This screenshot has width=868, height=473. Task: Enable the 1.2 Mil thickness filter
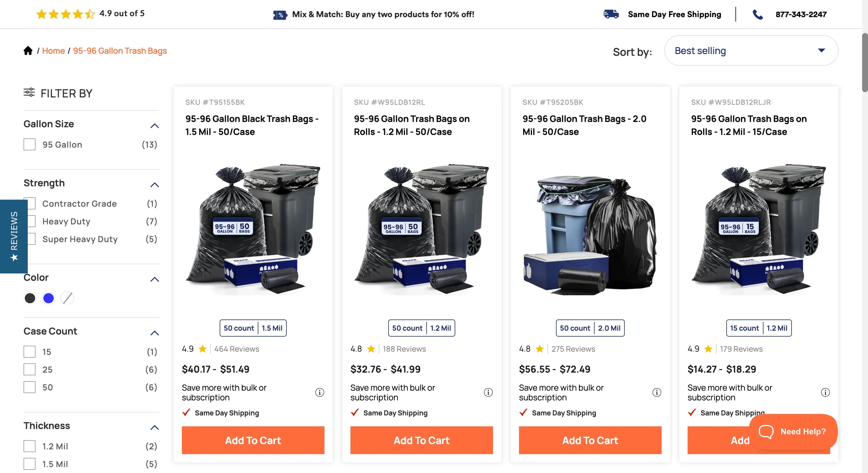[x=30, y=446]
